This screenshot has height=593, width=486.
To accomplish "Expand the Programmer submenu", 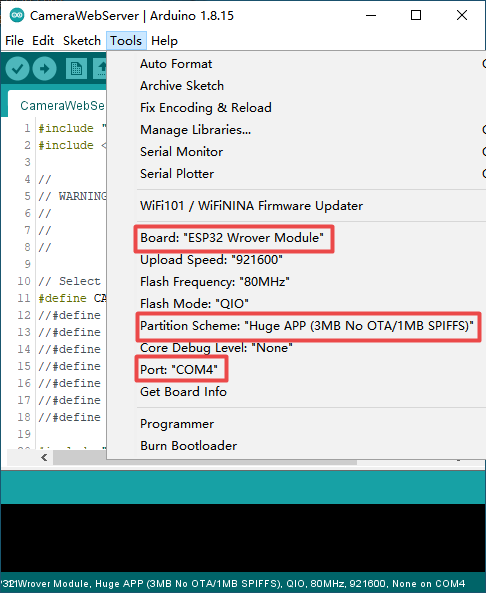I will click(296, 424).
